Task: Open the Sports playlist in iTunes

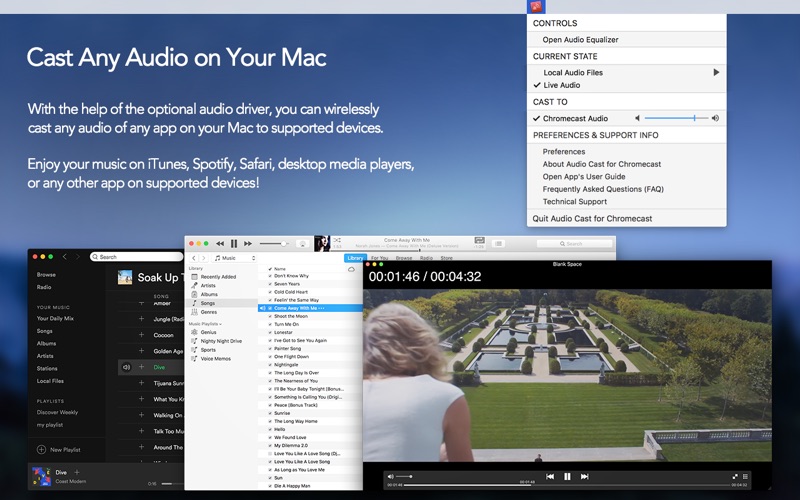Action: click(208, 350)
